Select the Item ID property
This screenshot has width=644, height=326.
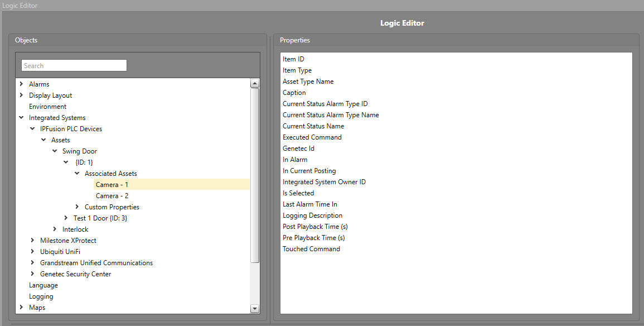pyautogui.click(x=293, y=59)
